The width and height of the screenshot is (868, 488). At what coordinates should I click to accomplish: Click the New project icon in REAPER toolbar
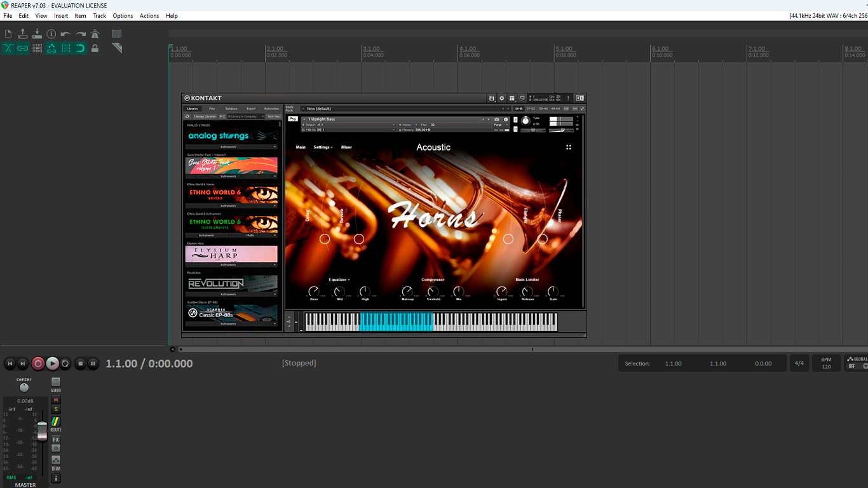pyautogui.click(x=8, y=34)
